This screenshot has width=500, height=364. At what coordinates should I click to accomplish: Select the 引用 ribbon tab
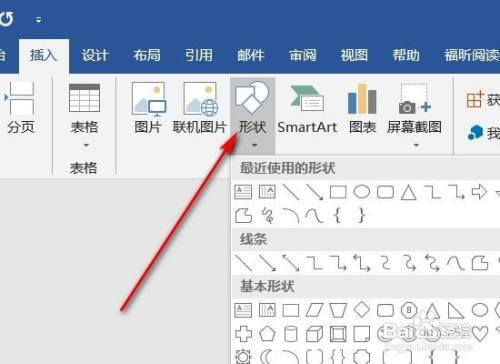pos(199,55)
